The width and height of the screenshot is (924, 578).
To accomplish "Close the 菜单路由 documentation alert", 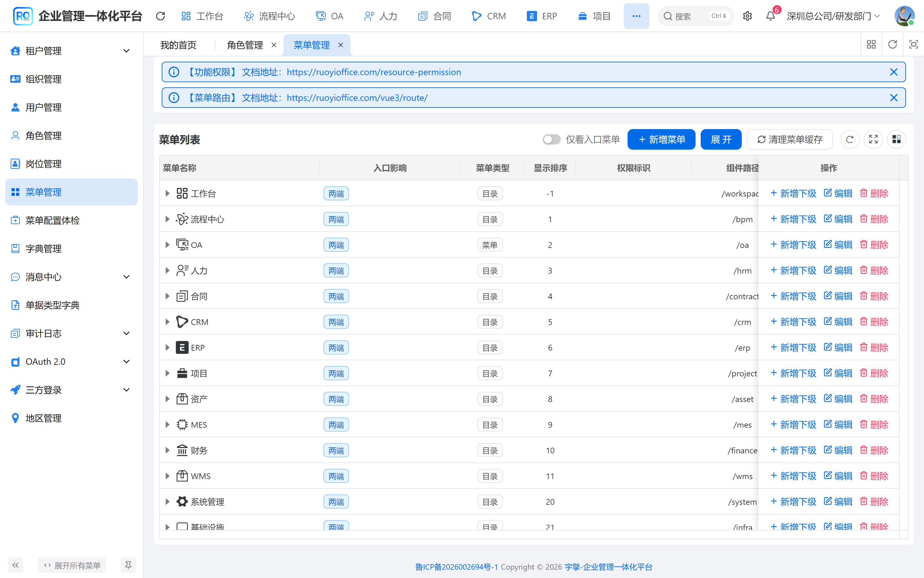I will [x=894, y=98].
